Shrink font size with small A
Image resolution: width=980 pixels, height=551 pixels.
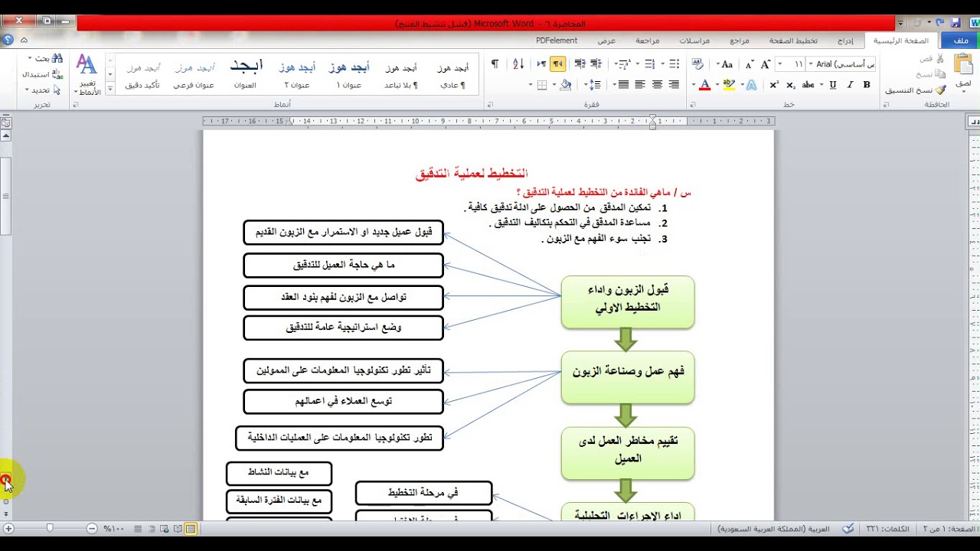750,64
